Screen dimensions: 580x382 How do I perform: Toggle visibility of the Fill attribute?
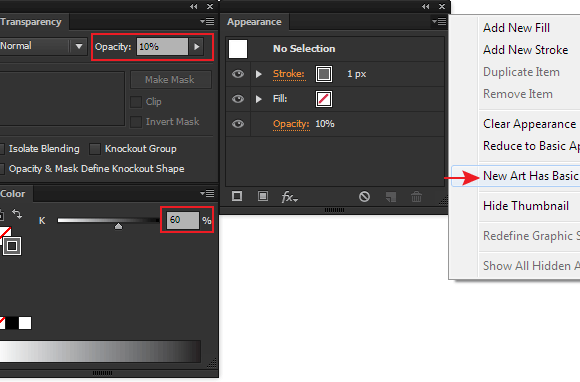point(238,99)
